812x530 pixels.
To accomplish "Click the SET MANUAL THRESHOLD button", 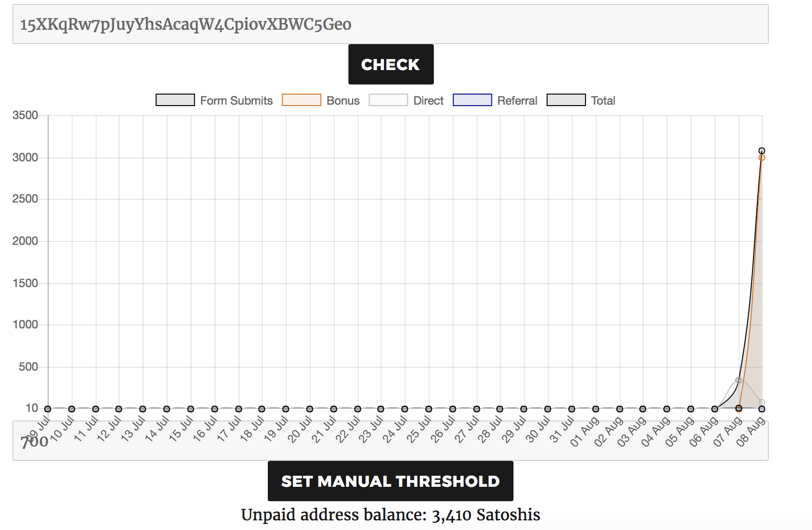I will (x=390, y=481).
